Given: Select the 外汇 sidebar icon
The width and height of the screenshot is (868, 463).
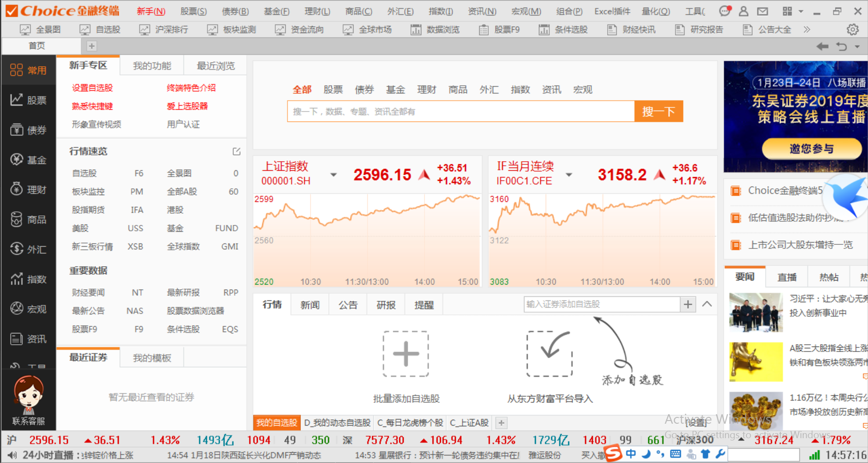Looking at the screenshot, I should 28,249.
